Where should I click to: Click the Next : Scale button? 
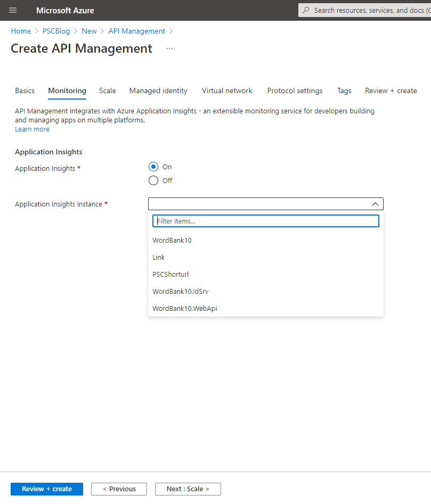188,489
